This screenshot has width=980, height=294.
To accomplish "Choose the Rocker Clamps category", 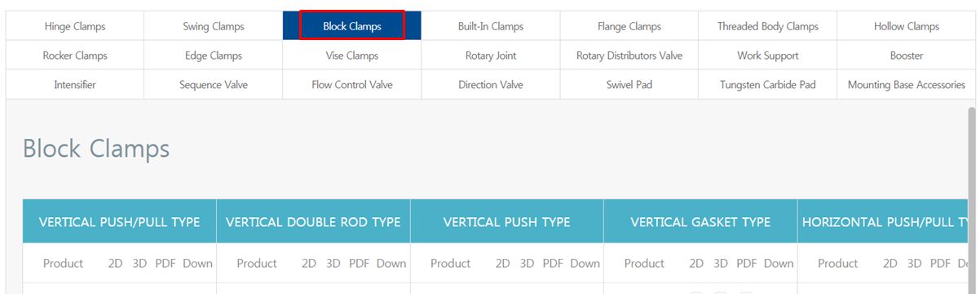I will click(x=75, y=56).
